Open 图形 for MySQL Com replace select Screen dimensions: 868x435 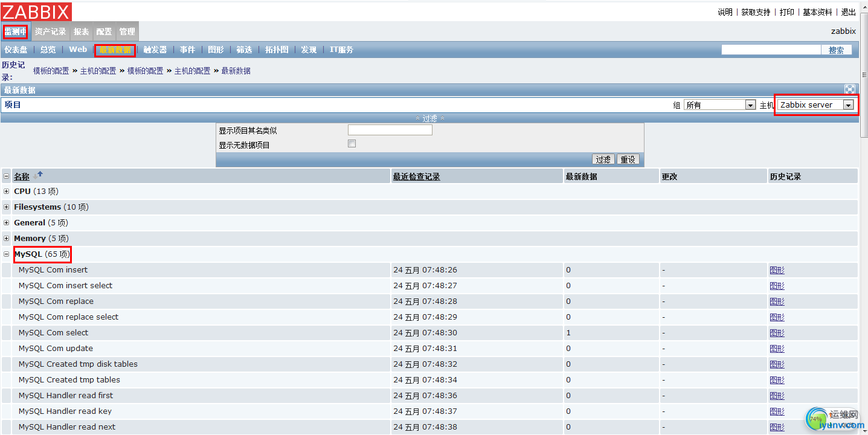(x=777, y=317)
